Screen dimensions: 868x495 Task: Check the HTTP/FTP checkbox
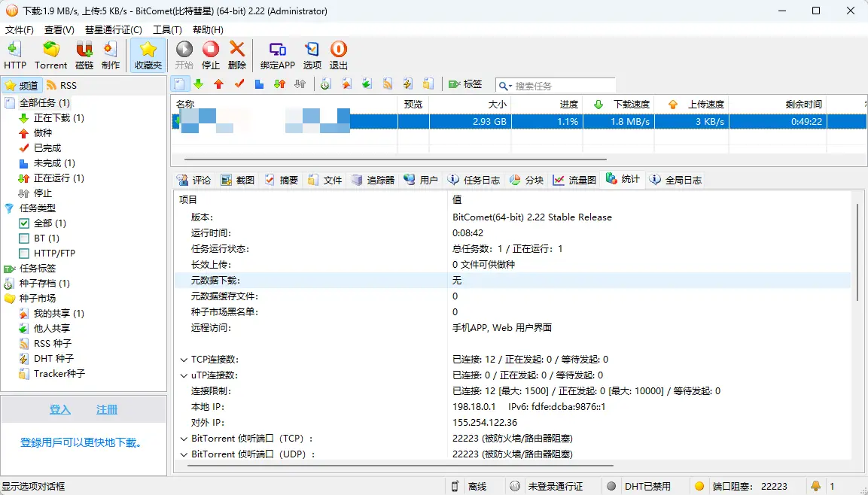point(24,254)
